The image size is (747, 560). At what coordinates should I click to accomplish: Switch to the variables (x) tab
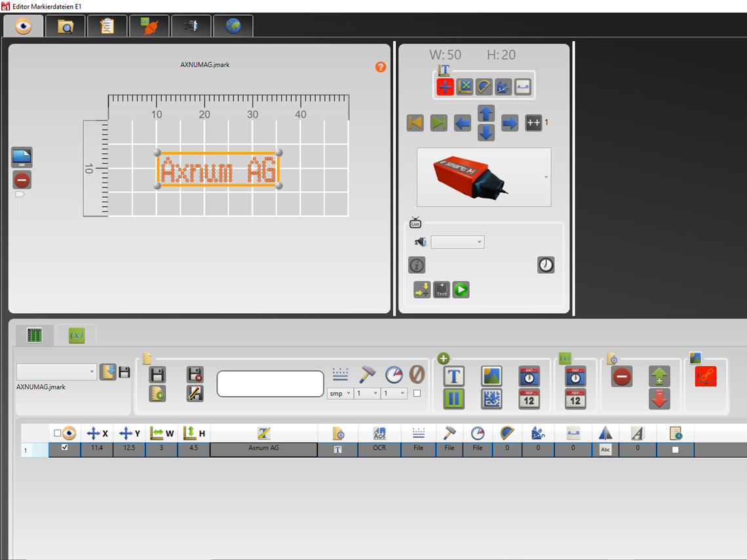pyautogui.click(x=77, y=335)
